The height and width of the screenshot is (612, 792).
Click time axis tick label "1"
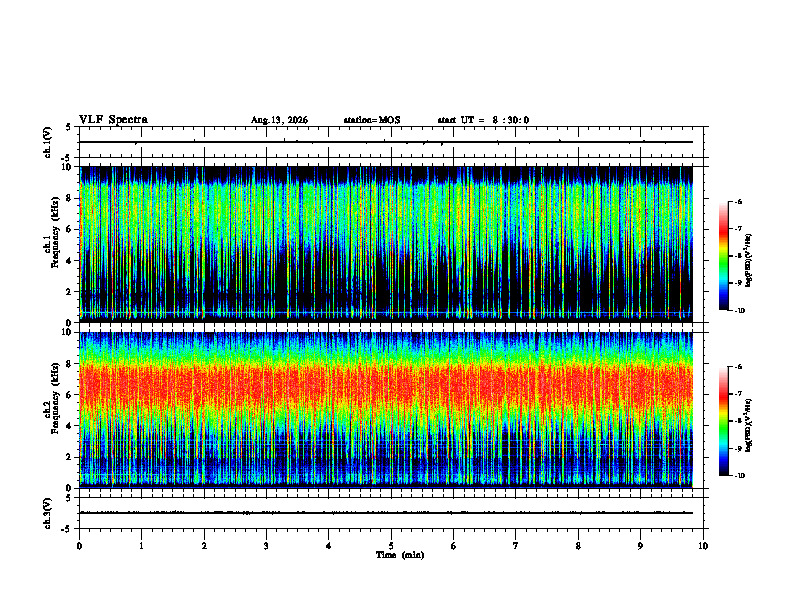(x=141, y=546)
